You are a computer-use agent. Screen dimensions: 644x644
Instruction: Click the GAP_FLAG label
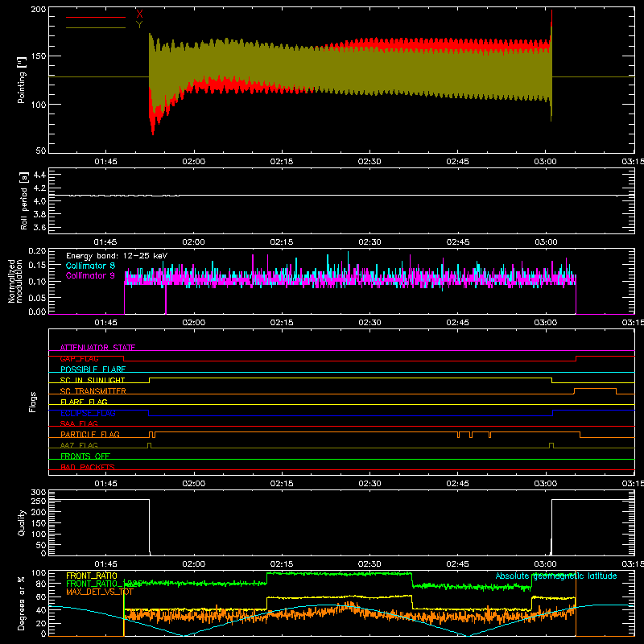(x=79, y=358)
